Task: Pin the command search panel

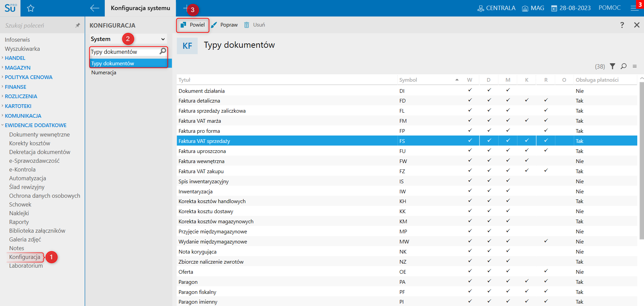Action: 78,25
